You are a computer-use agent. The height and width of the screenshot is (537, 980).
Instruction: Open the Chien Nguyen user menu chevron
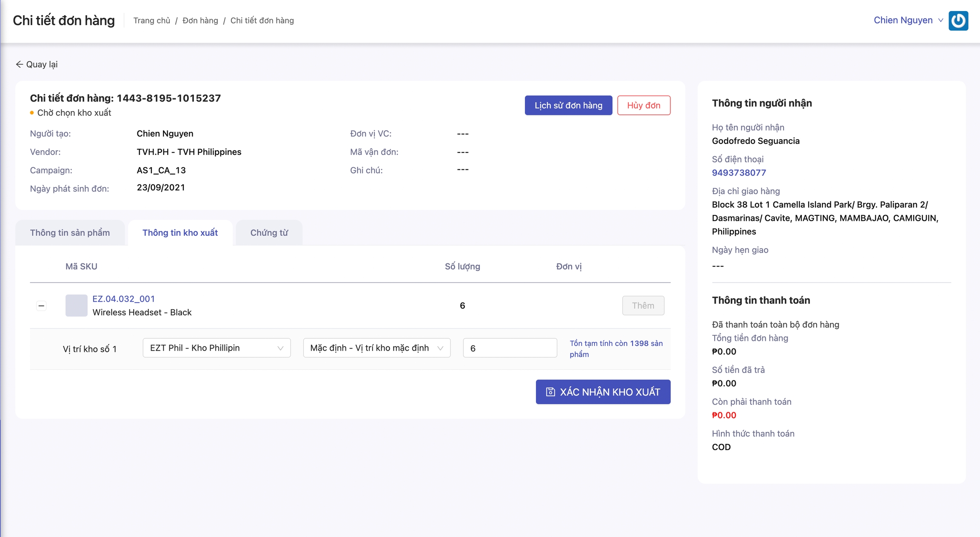coord(940,20)
